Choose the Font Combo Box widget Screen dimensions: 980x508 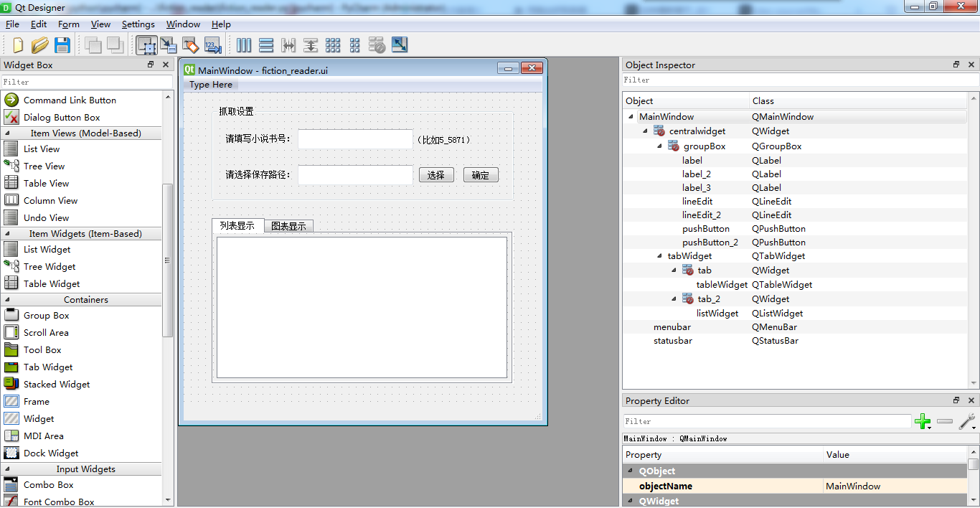coord(59,502)
